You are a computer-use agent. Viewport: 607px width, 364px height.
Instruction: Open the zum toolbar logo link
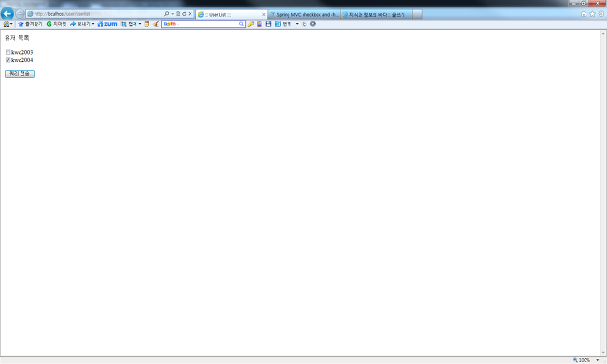click(x=107, y=24)
